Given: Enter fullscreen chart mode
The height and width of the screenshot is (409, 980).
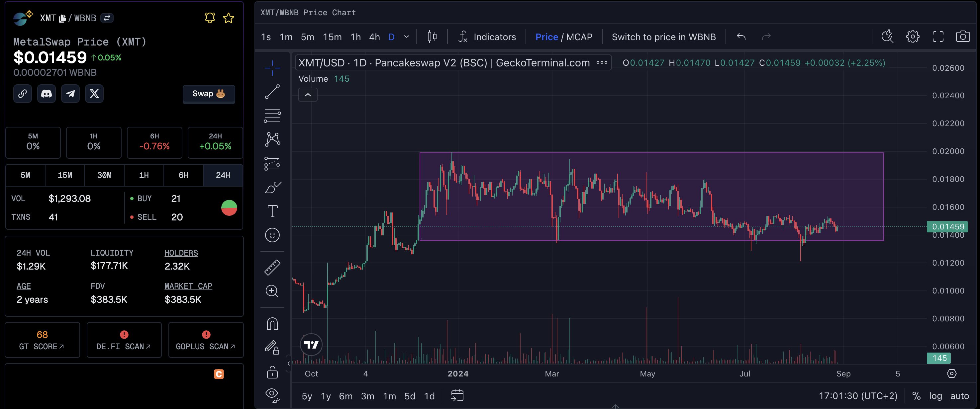Looking at the screenshot, I should (x=938, y=37).
